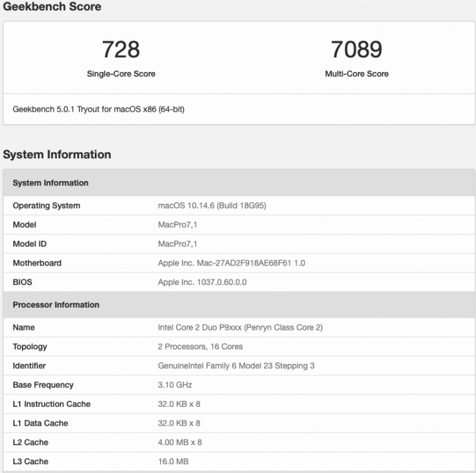Select the 16.0 MB value

tap(173, 461)
